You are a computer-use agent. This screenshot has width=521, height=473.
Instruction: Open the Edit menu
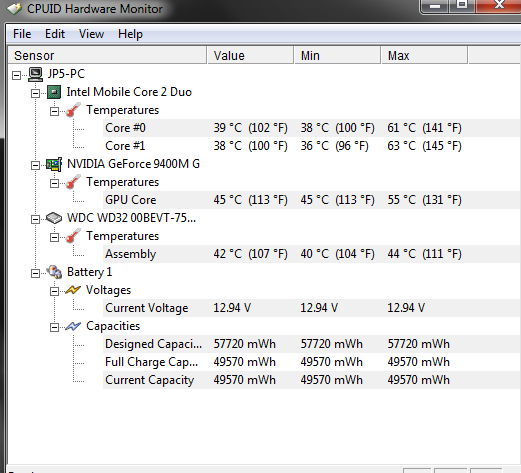pos(55,34)
